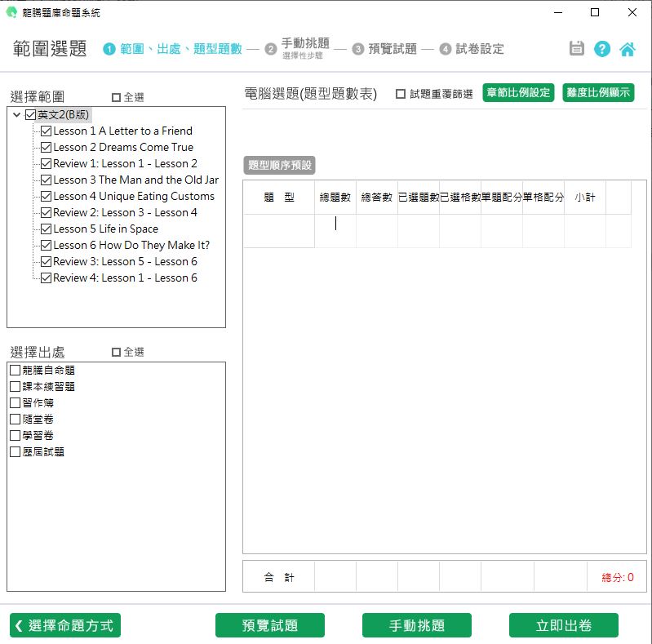Check the 歷屆試題 source
This screenshot has height=644, width=652.
tap(15, 452)
